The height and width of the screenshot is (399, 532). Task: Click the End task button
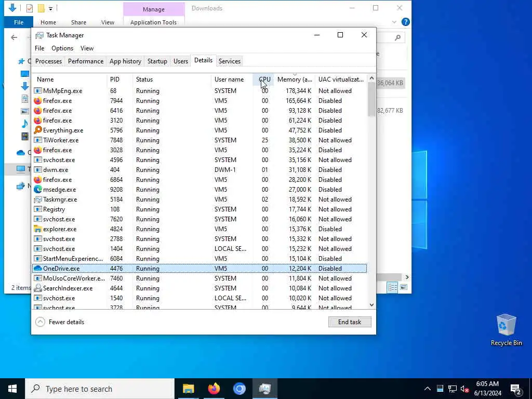coord(350,322)
